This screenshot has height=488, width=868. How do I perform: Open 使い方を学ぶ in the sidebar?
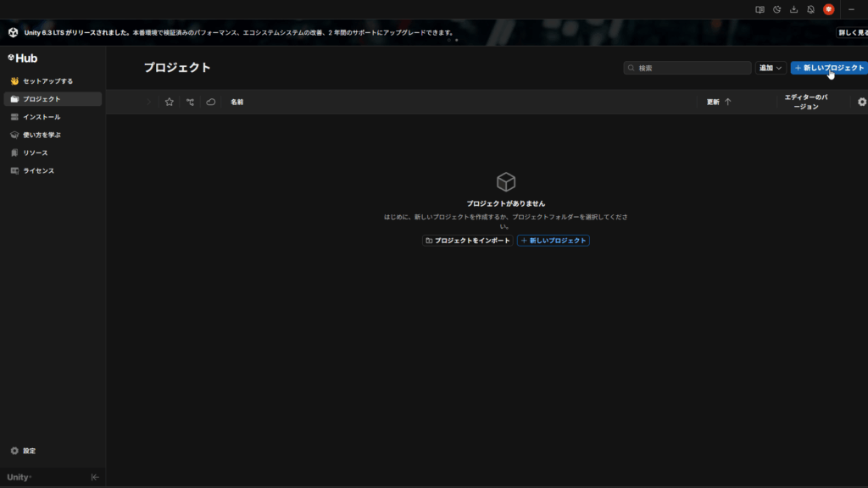pyautogui.click(x=42, y=135)
